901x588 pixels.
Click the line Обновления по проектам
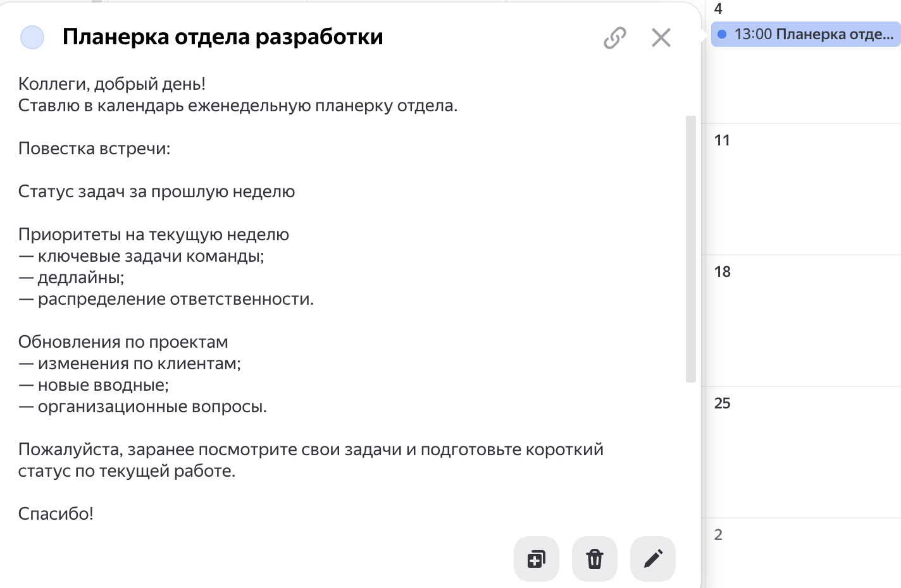123,342
